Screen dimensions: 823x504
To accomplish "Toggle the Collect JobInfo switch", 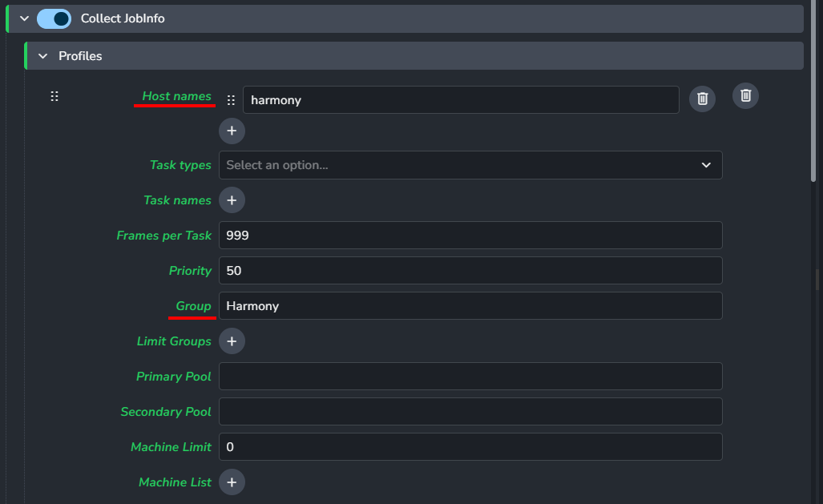I will [x=54, y=19].
